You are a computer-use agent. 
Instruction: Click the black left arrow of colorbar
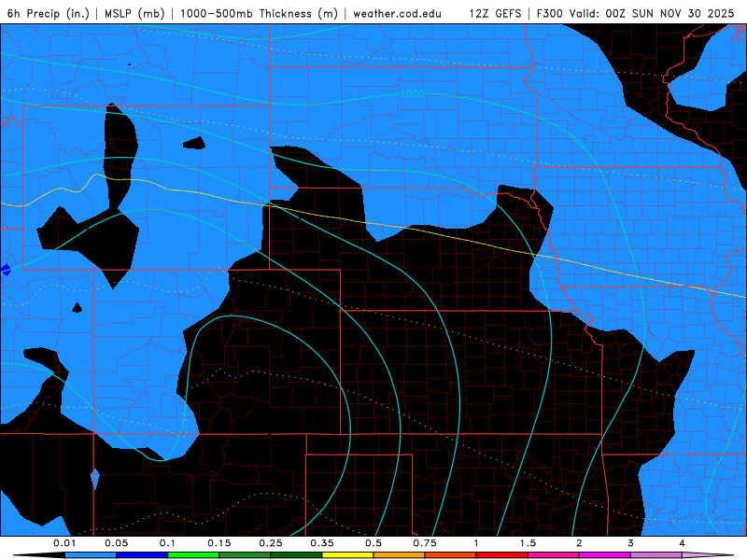pos(39,555)
